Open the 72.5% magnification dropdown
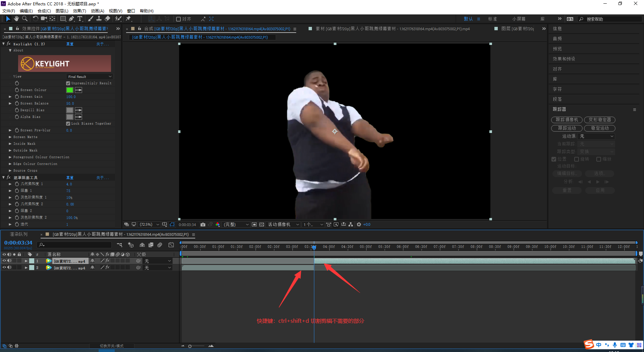Viewport: 644px width, 352px height. point(149,224)
